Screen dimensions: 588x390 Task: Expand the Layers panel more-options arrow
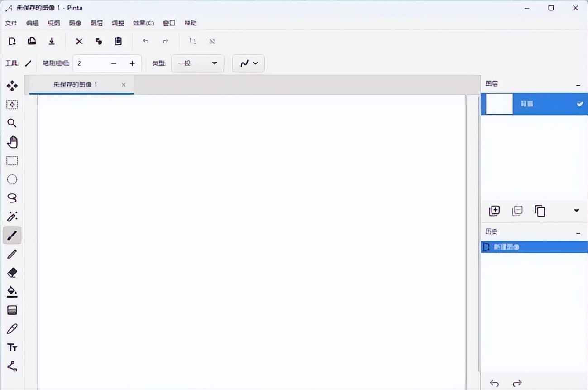tap(577, 211)
